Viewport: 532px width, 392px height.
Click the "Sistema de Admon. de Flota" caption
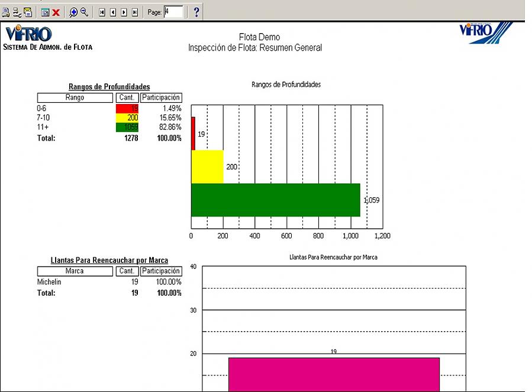coord(48,47)
